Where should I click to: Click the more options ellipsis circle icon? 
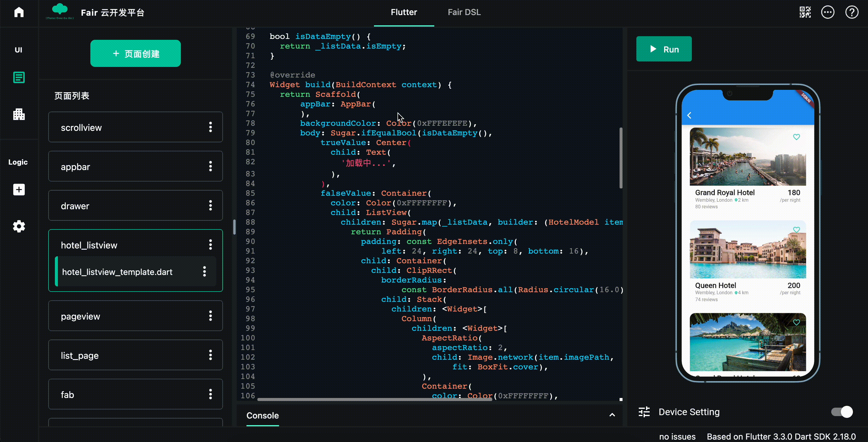coord(828,12)
